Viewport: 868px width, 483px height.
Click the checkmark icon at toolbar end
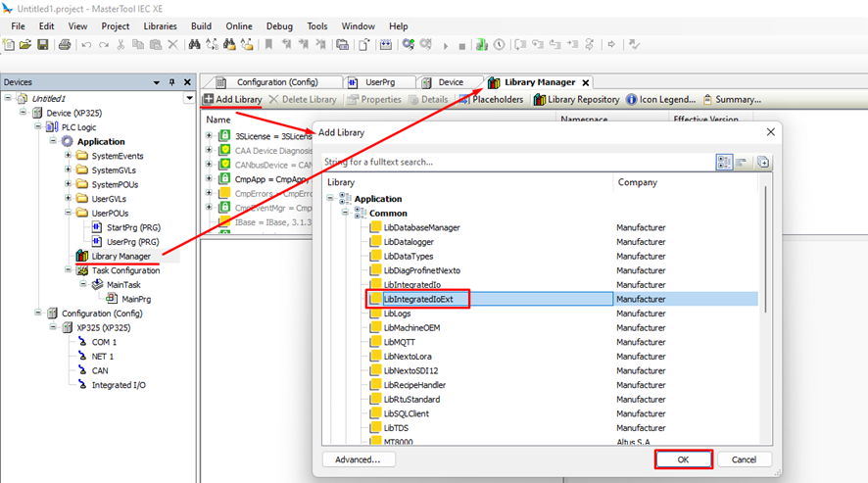pos(635,45)
